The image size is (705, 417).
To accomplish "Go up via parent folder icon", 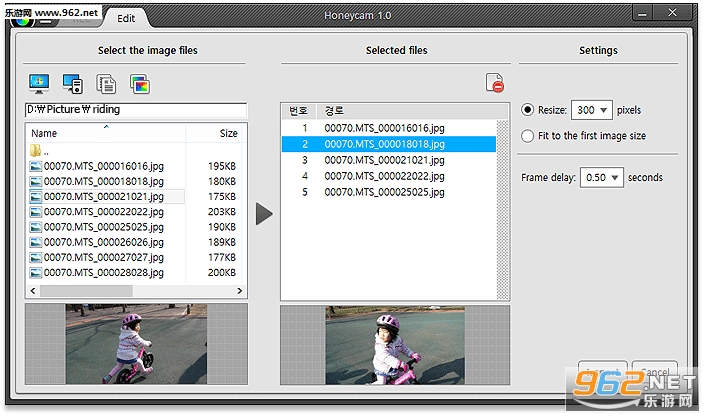I will pos(36,151).
